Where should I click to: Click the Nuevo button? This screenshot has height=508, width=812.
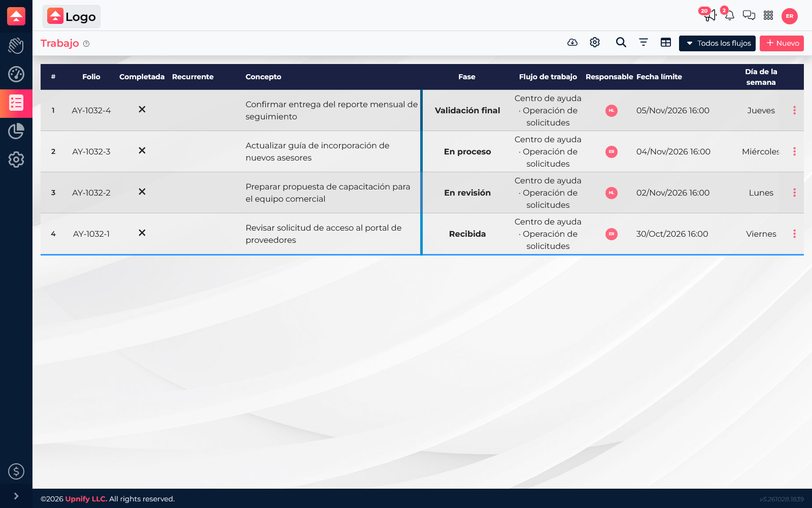(782, 43)
